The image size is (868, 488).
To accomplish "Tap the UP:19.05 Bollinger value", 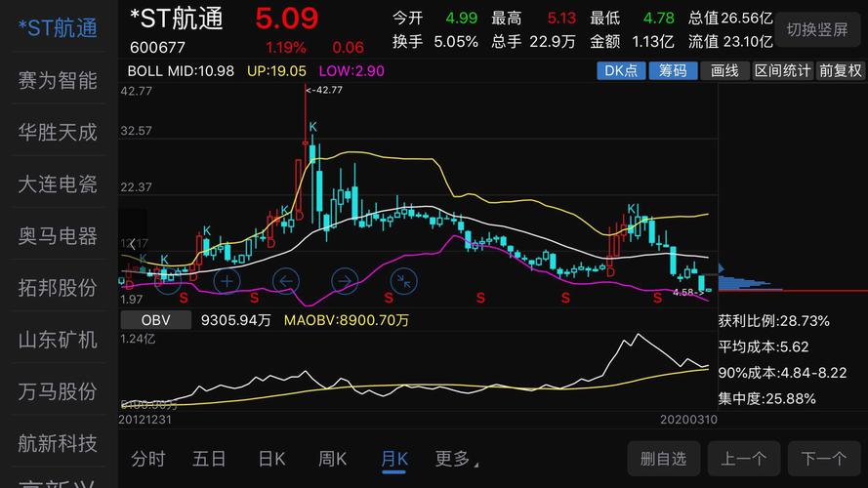I will point(276,71).
